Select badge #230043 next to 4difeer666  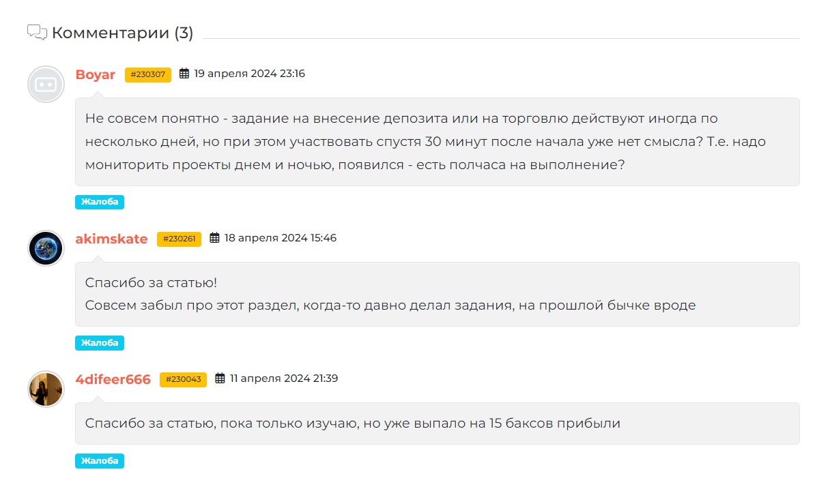point(183,379)
